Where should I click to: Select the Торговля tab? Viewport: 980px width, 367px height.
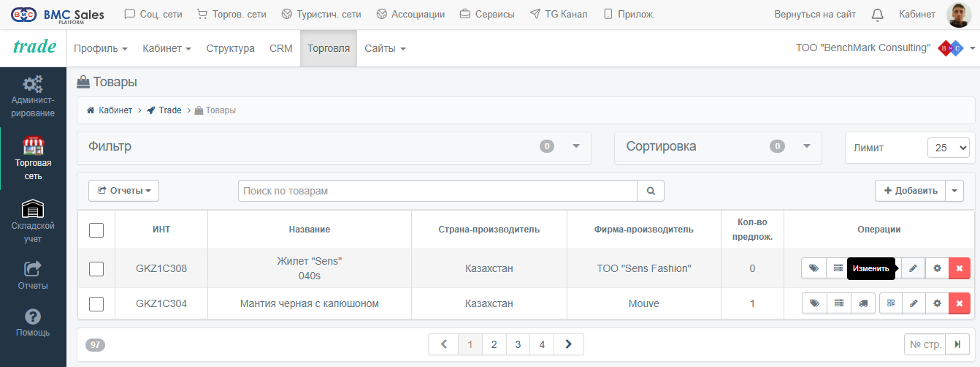[329, 48]
